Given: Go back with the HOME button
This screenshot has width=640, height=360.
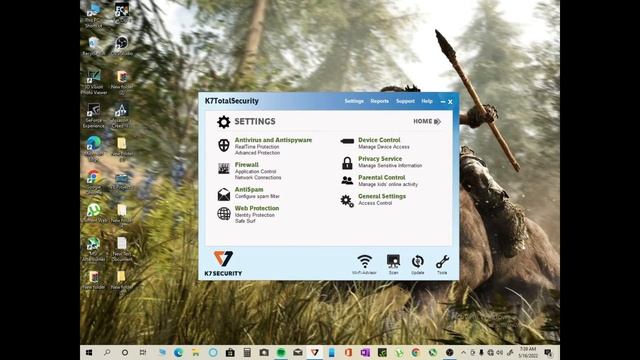Looking at the screenshot, I should tap(427, 121).
